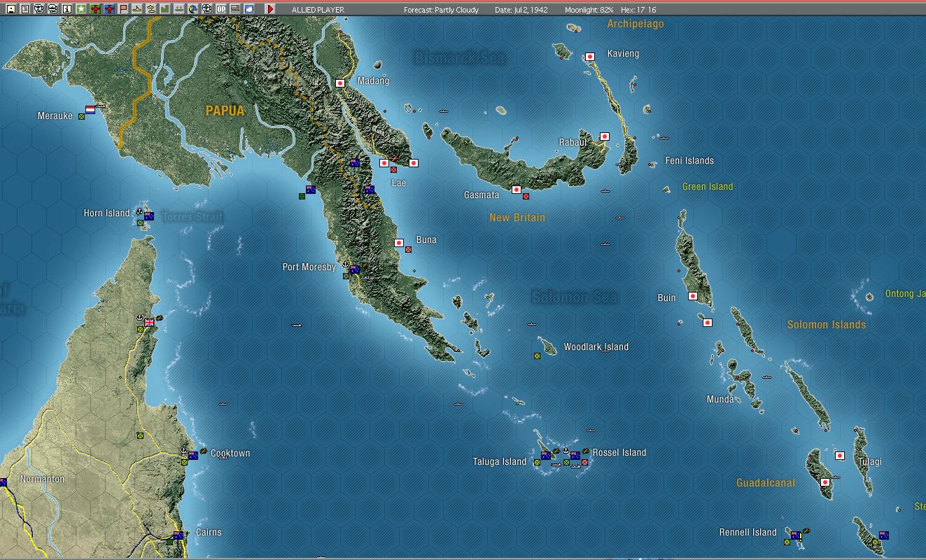Select the Dutch flag at Merauke
The image size is (926, 560).
pos(90,110)
